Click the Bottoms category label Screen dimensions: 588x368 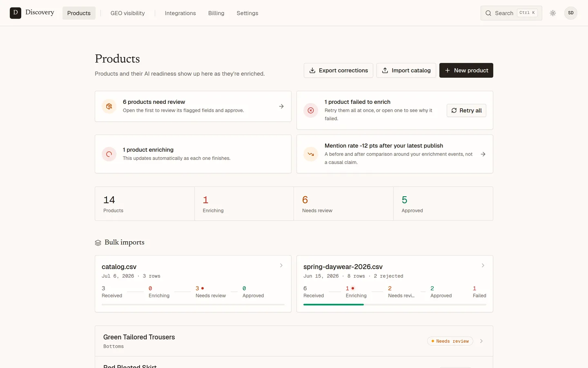tap(114, 346)
